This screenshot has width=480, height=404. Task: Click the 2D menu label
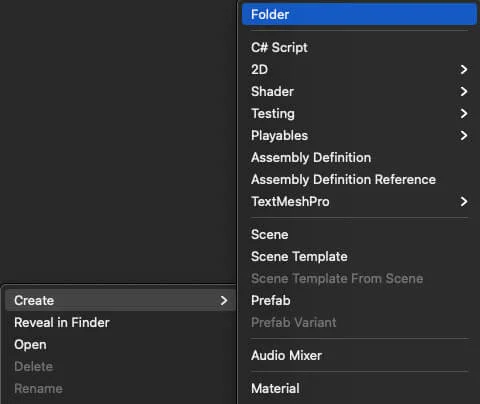(x=260, y=69)
